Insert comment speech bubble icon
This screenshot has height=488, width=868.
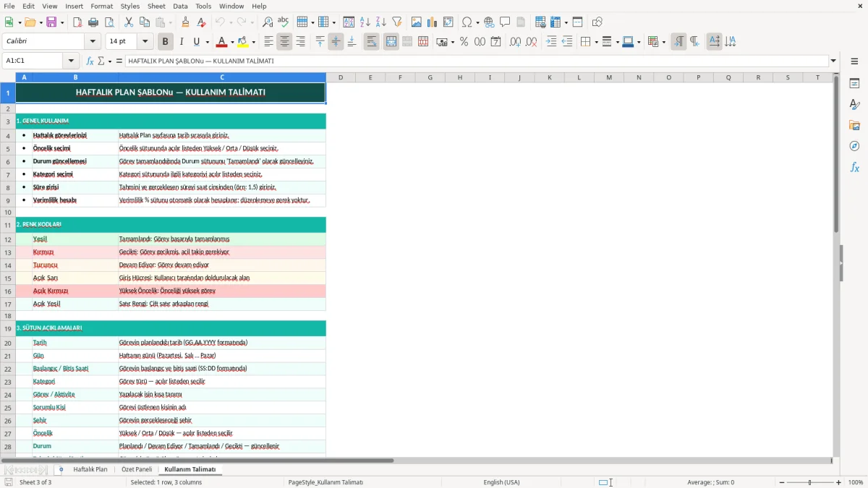505,22
